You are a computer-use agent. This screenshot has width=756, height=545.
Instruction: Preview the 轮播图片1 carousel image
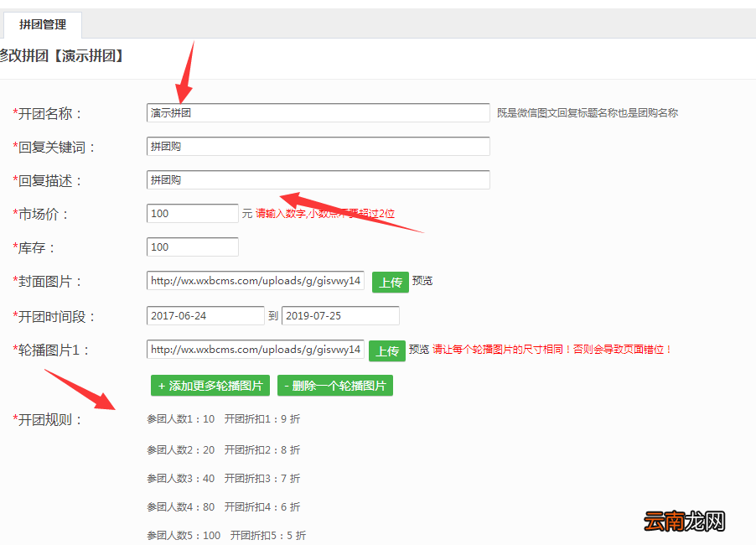[419, 349]
